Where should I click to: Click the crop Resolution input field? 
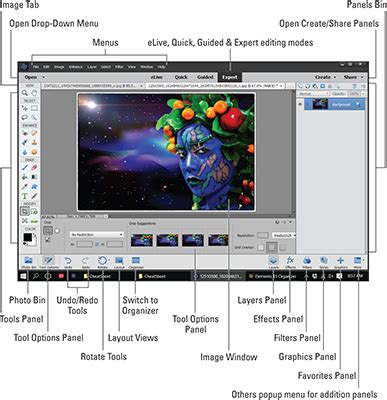(263, 235)
